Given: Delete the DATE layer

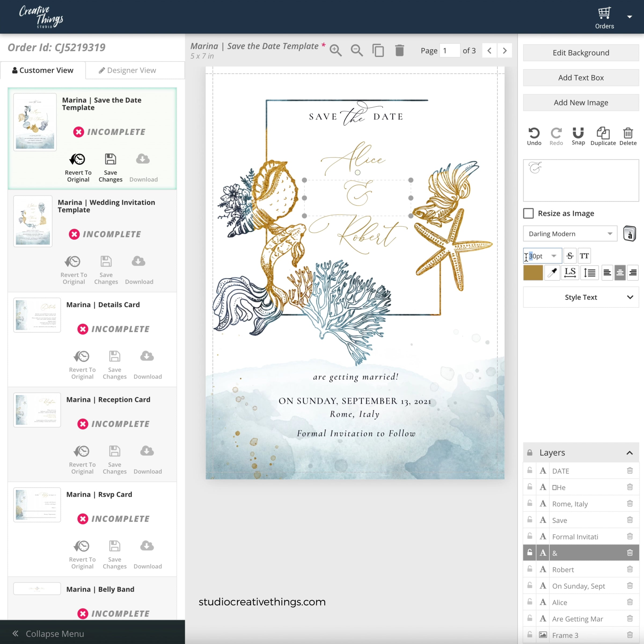Looking at the screenshot, I should point(630,470).
